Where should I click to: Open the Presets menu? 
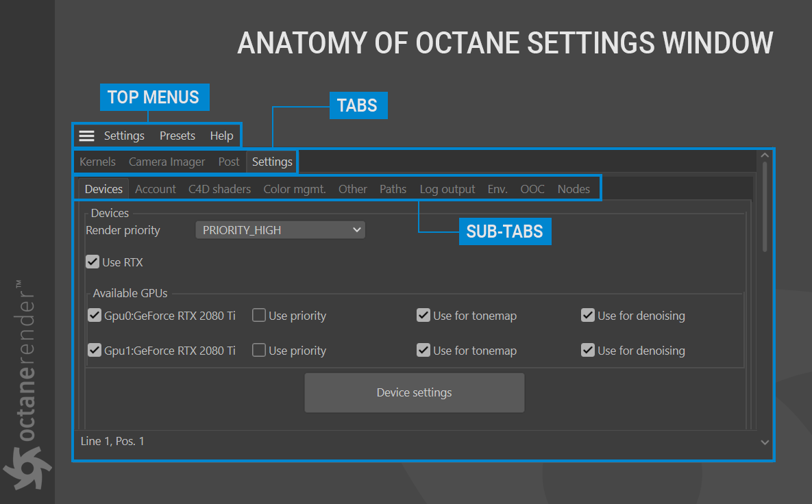point(177,136)
